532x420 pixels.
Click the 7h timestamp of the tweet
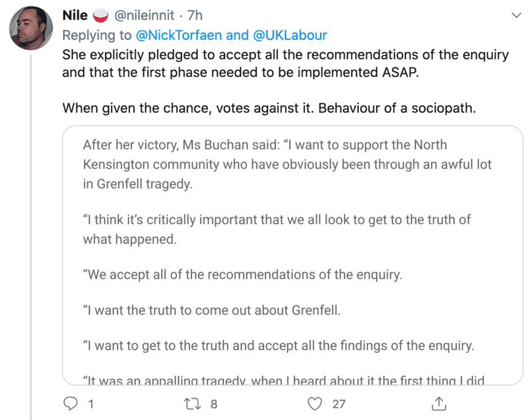point(195,15)
